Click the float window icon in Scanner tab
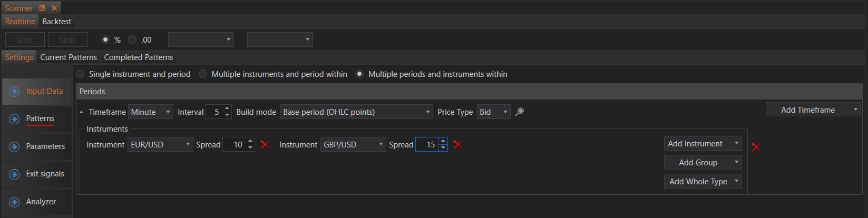 pyautogui.click(x=42, y=8)
